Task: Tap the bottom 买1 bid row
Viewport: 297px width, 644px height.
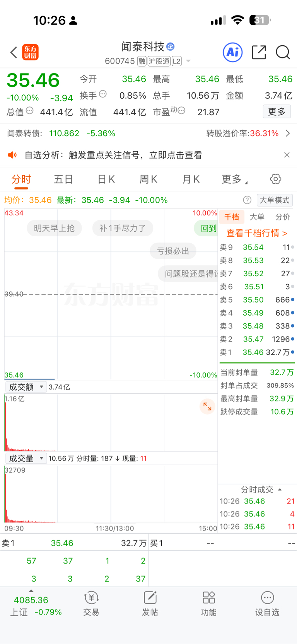Action: 223,543
